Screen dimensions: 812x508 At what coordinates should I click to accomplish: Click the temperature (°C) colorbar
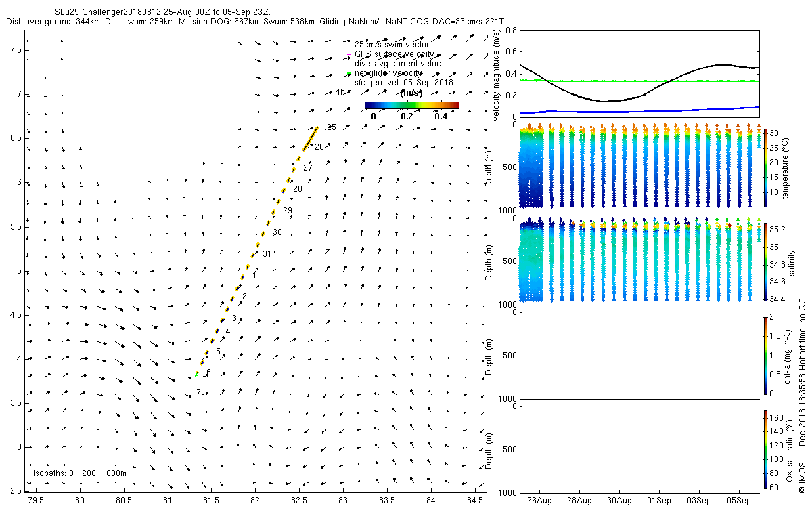[765, 168]
